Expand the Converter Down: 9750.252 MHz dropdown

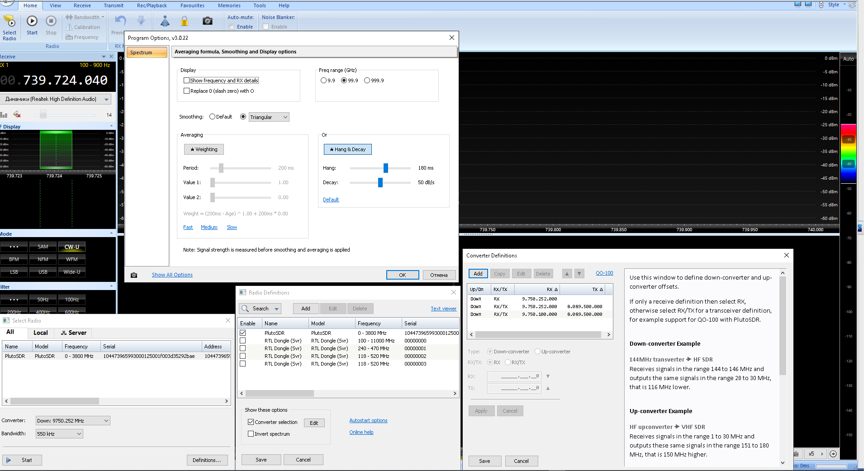(x=73, y=421)
